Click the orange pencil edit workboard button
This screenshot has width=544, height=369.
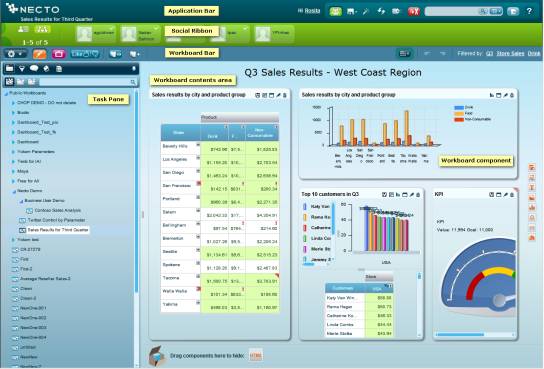[40, 54]
